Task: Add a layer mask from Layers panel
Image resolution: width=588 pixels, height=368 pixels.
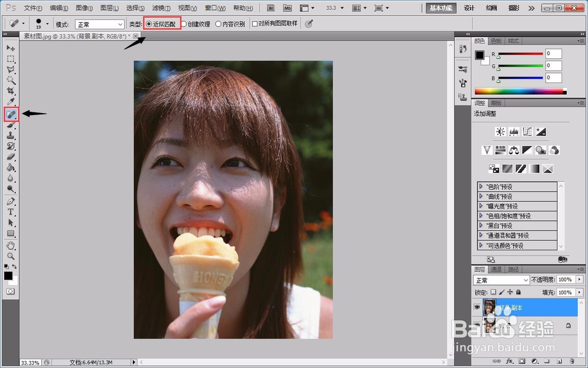Action: [522, 362]
